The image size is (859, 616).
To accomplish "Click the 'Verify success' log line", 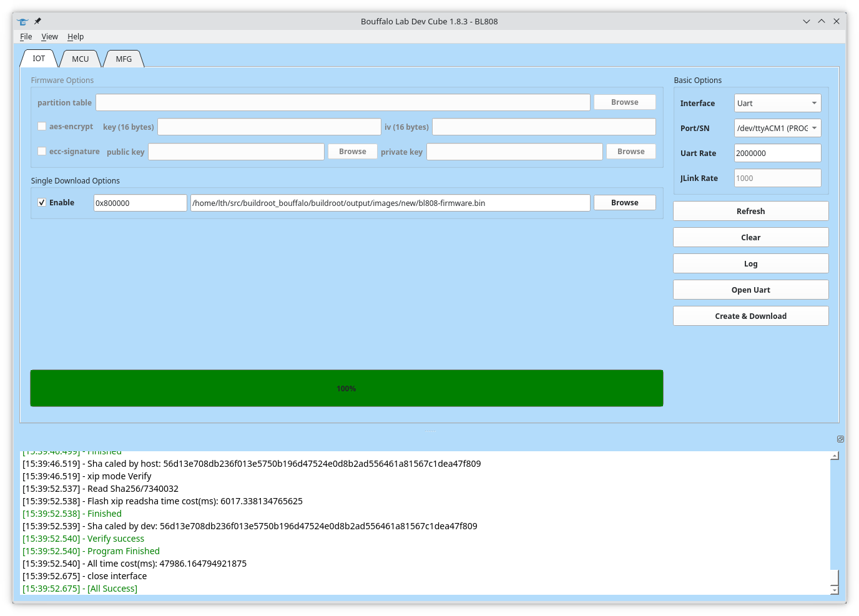I will click(x=84, y=539).
